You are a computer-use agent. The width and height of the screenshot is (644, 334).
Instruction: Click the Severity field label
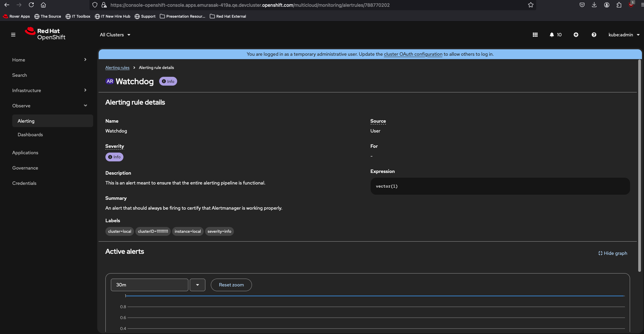point(115,146)
